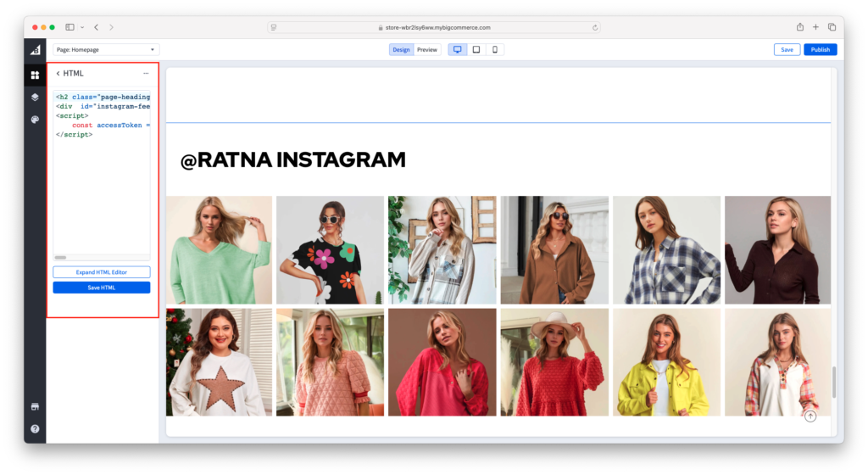
Task: Click the Save HTML button
Action: (x=102, y=288)
